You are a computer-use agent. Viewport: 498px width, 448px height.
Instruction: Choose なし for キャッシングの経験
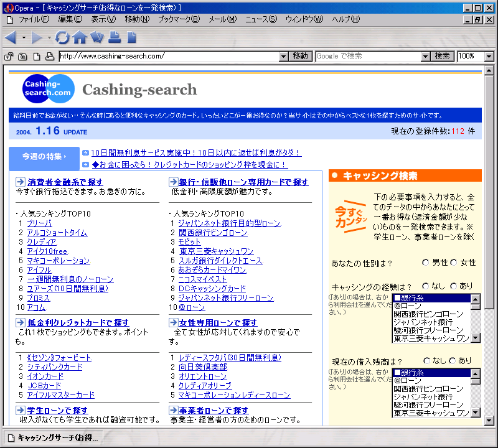tap(425, 286)
